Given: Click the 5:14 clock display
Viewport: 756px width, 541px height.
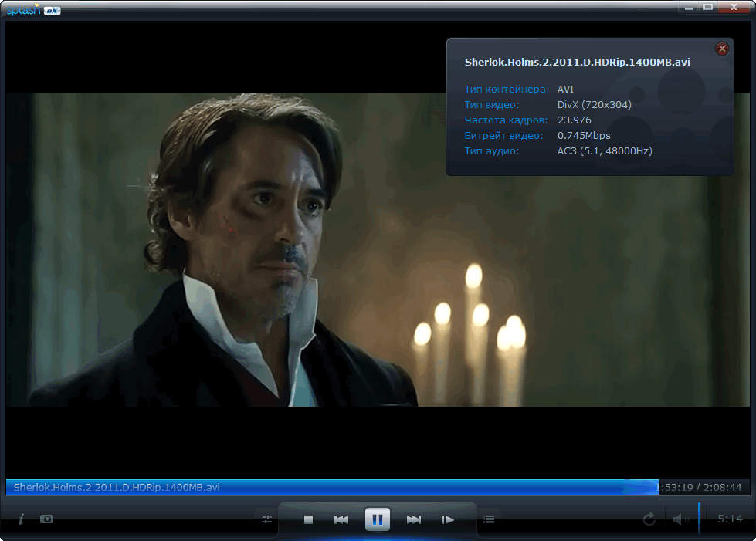Looking at the screenshot, I should click(x=730, y=519).
